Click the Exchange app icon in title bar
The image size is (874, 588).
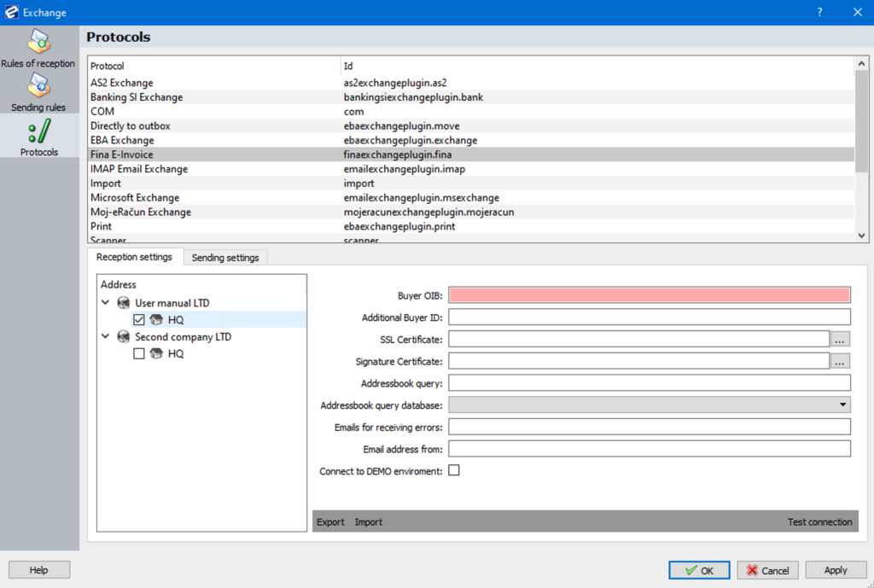pyautogui.click(x=10, y=13)
